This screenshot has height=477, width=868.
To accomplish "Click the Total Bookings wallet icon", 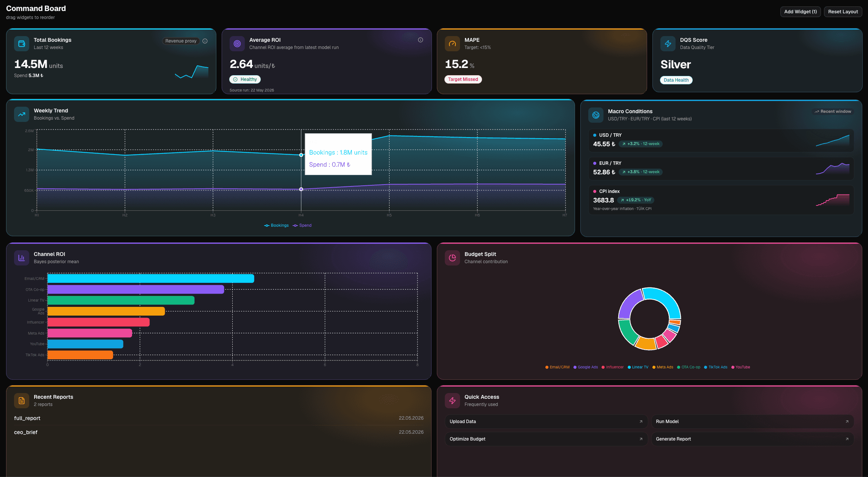I will click(22, 44).
